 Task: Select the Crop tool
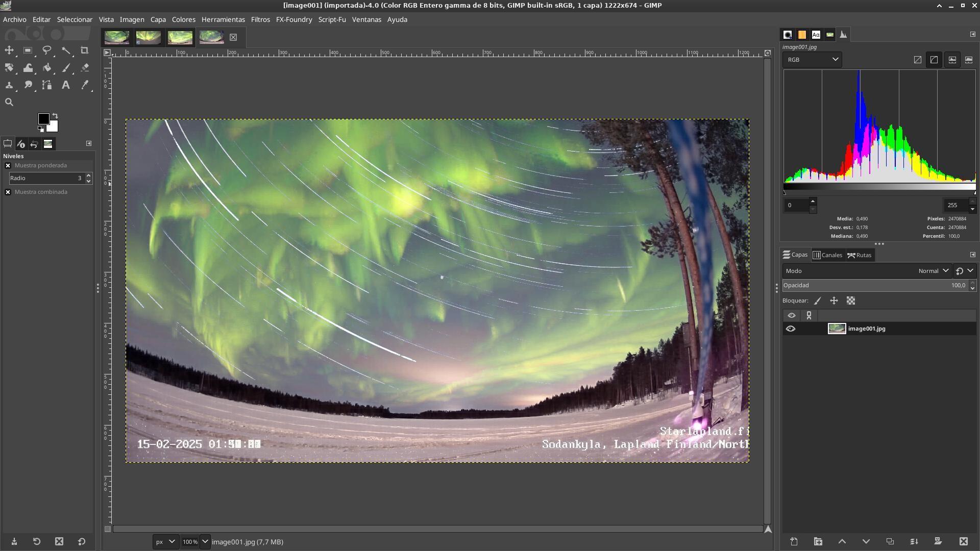[85, 51]
